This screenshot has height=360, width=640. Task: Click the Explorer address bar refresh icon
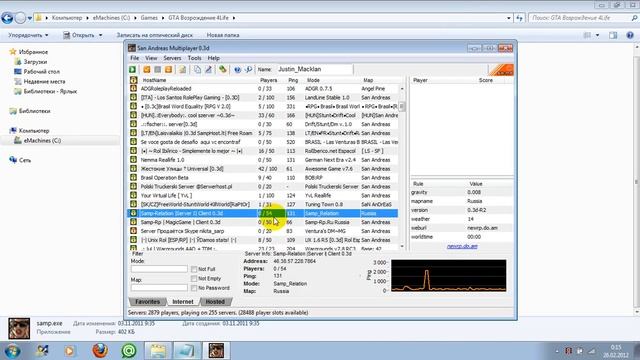(x=519, y=18)
